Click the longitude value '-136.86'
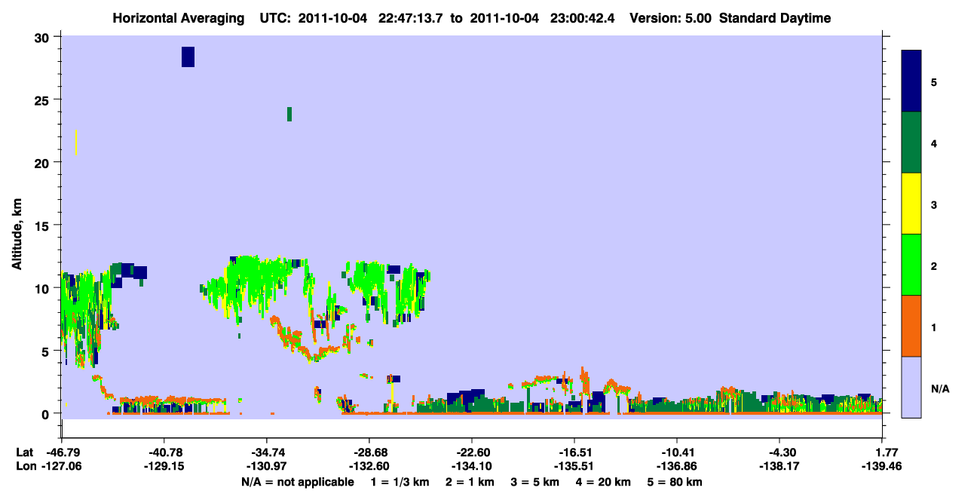980x503 pixels. 677,467
